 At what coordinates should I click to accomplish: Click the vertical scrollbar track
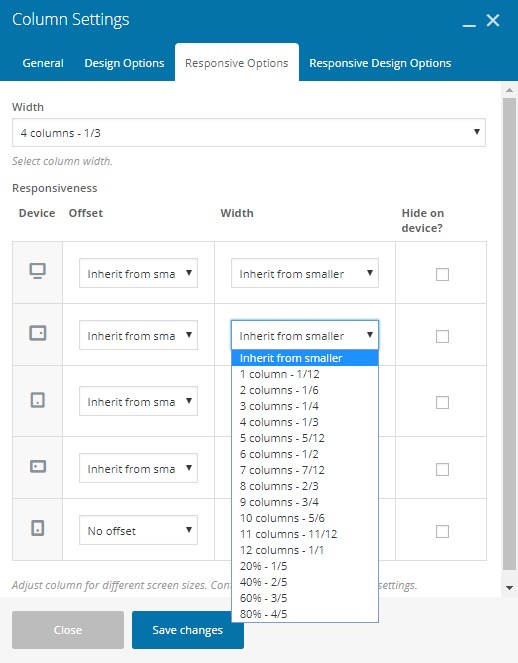coord(509,334)
